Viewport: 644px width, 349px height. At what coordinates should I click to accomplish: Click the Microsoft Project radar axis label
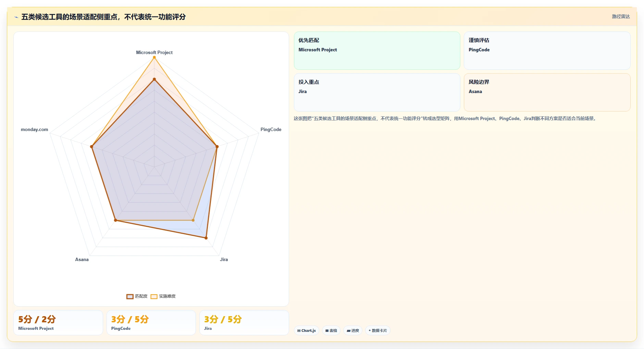(154, 52)
